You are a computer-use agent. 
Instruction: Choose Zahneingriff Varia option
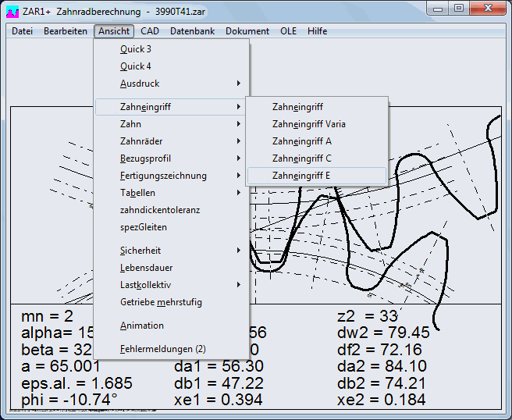coord(309,124)
